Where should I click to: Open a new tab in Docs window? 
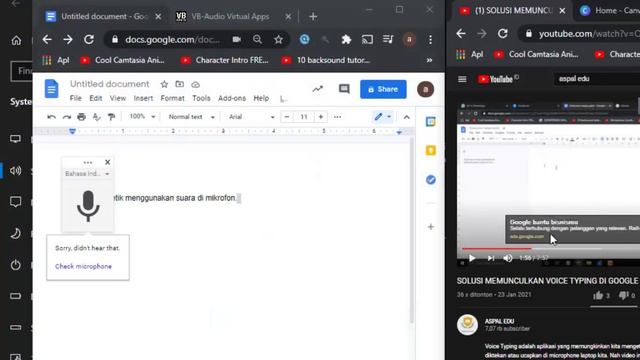tap(313, 16)
